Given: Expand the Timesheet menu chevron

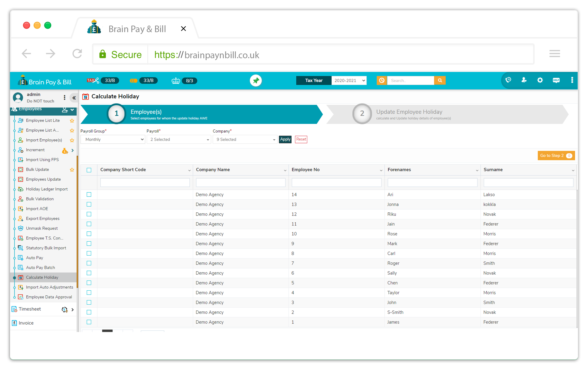Looking at the screenshot, I should (72, 310).
